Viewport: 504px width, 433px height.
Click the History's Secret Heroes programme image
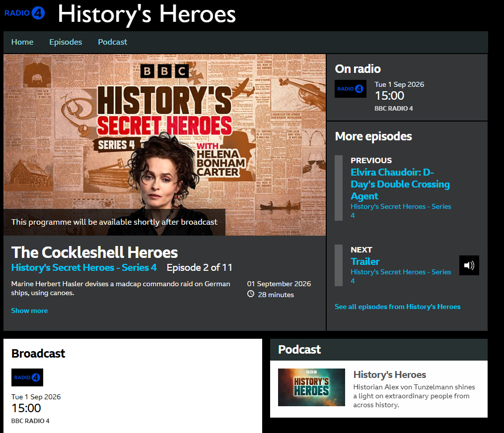pos(164,145)
